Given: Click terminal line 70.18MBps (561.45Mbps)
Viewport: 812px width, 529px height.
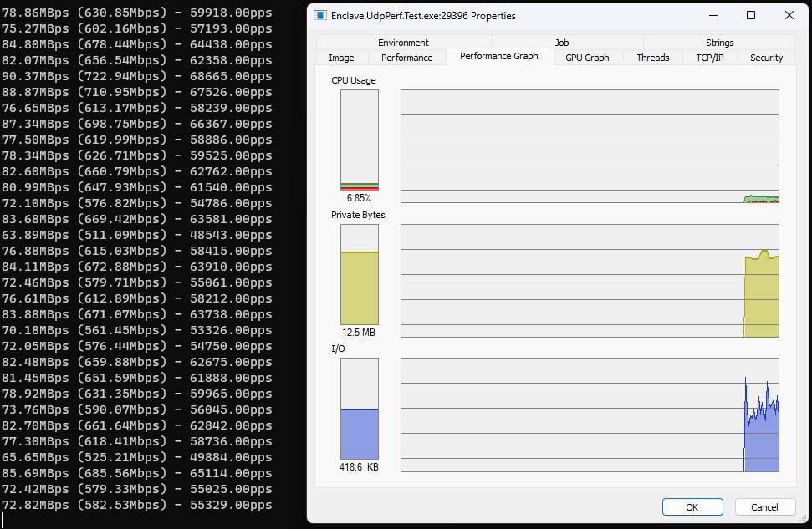Looking at the screenshot, I should (x=136, y=330).
